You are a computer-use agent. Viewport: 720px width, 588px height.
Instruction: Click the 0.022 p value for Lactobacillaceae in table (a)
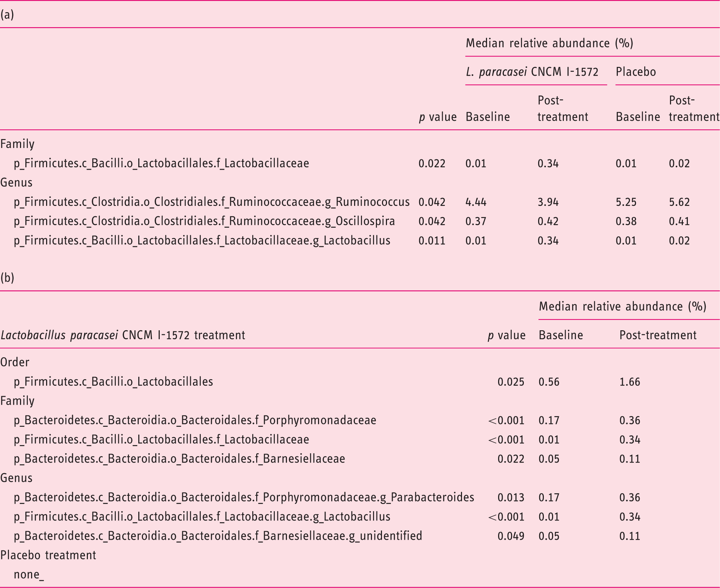point(432,163)
